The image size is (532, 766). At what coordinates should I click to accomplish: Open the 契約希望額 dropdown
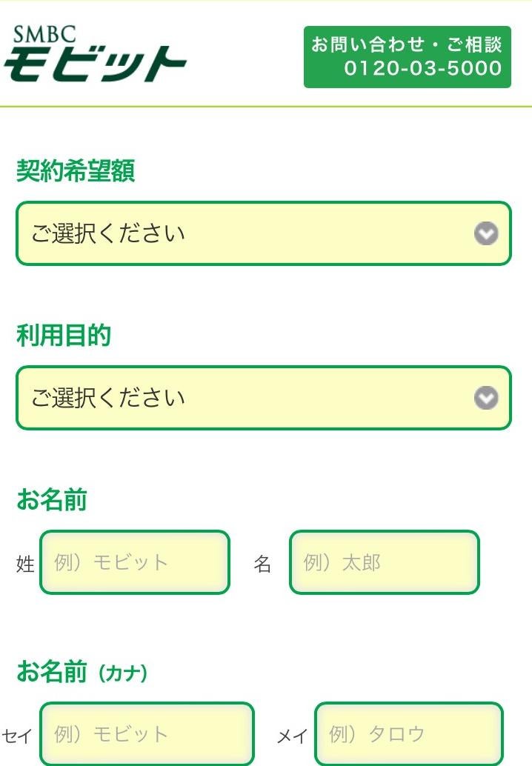coord(245,233)
